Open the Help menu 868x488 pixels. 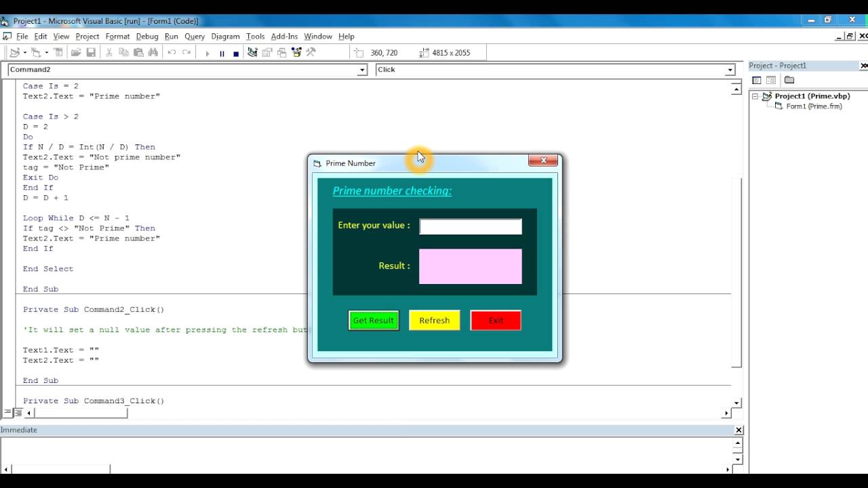click(x=347, y=37)
